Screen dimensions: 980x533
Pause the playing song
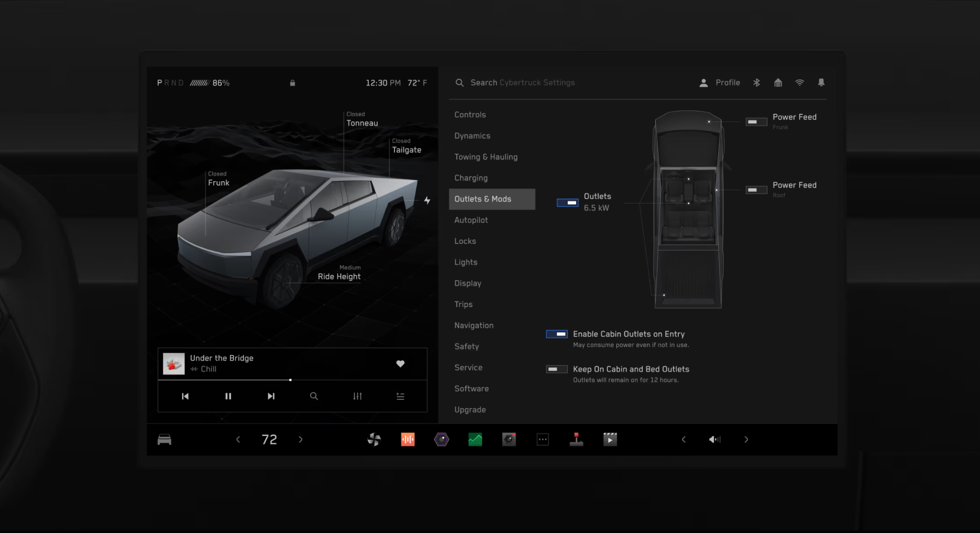(228, 396)
